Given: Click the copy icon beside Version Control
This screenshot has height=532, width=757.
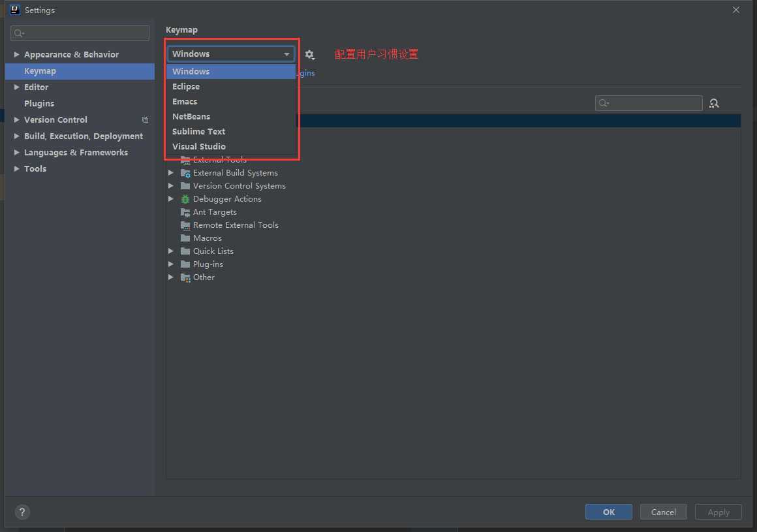Looking at the screenshot, I should [145, 119].
